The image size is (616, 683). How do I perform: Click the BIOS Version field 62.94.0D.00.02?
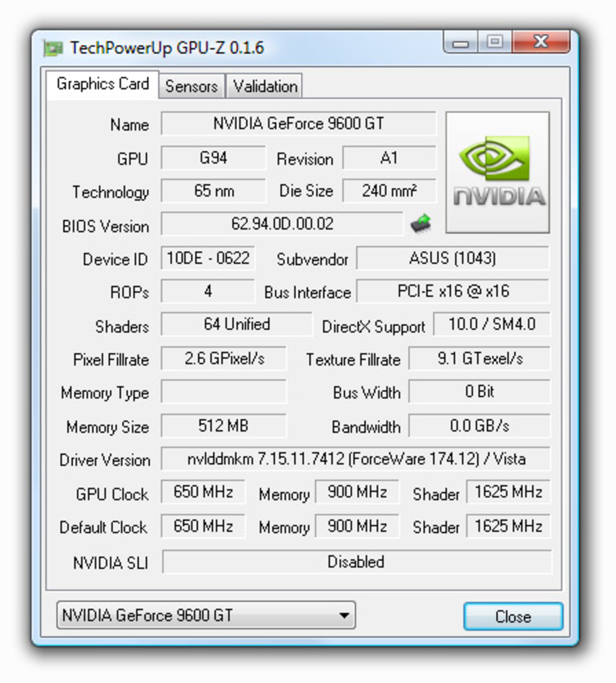point(282,224)
